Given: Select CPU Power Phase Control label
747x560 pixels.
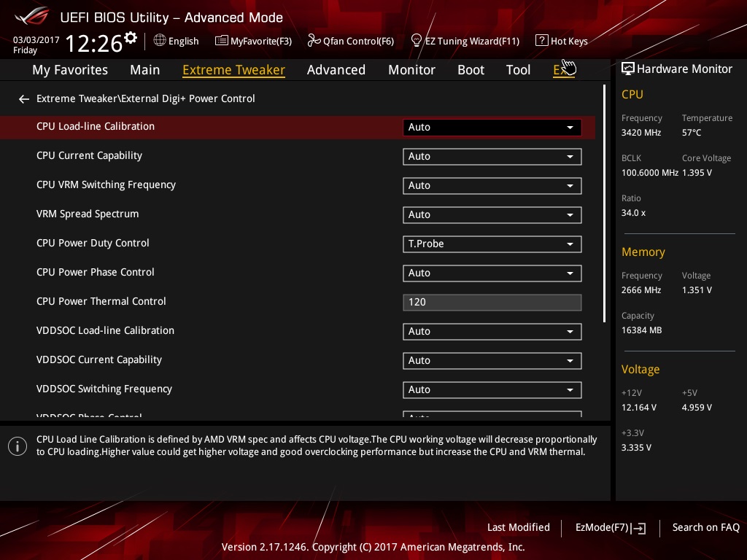Looking at the screenshot, I should click(x=96, y=272).
